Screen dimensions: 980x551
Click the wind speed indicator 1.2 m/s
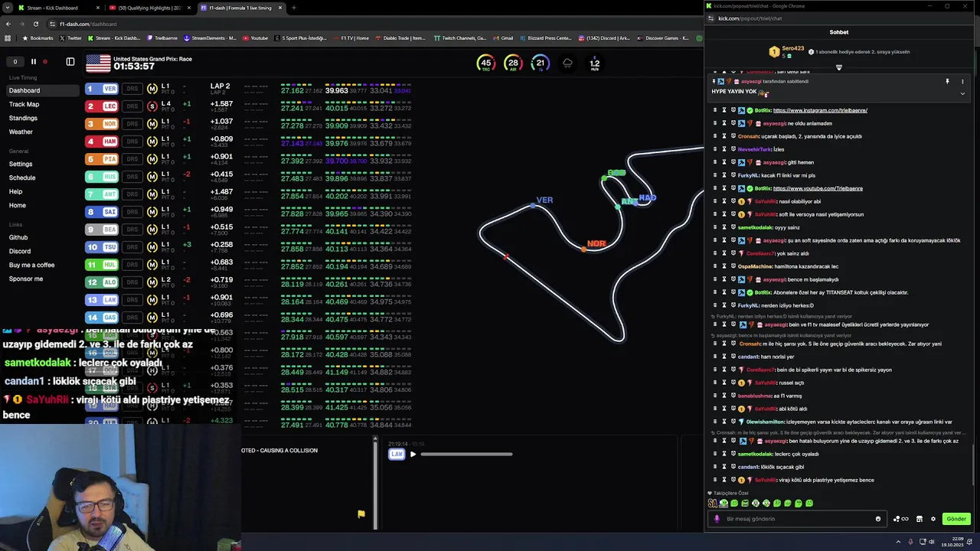tap(595, 64)
